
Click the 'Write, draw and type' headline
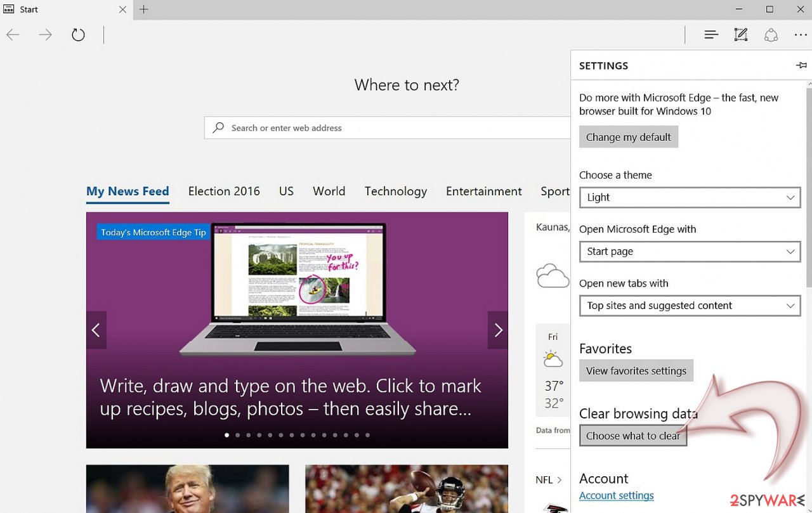(291, 397)
